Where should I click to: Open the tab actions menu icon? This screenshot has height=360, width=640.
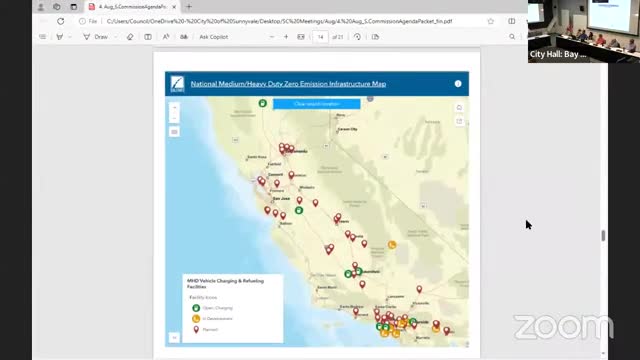coord(73,7)
